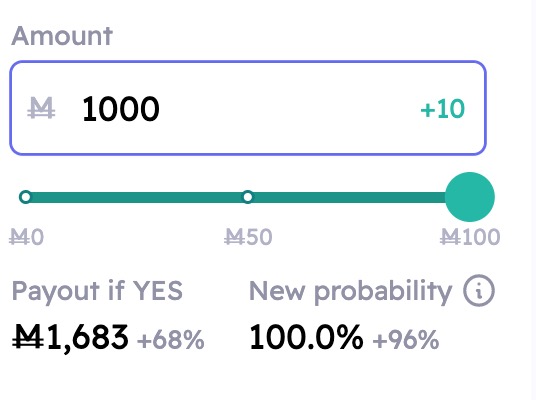Click the +96% probability change text
The image size is (536, 400).
click(x=405, y=340)
